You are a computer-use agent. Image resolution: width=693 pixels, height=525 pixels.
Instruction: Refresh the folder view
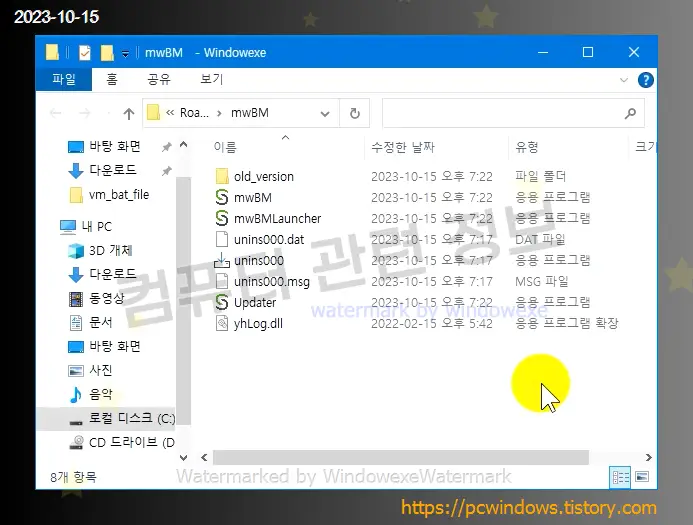pyautogui.click(x=354, y=114)
